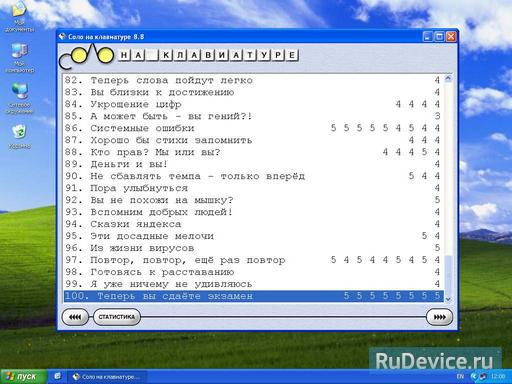512x384 pixels.
Task: Select lesson 88. Кто прав? Мы или вы?
Action: click(x=253, y=152)
